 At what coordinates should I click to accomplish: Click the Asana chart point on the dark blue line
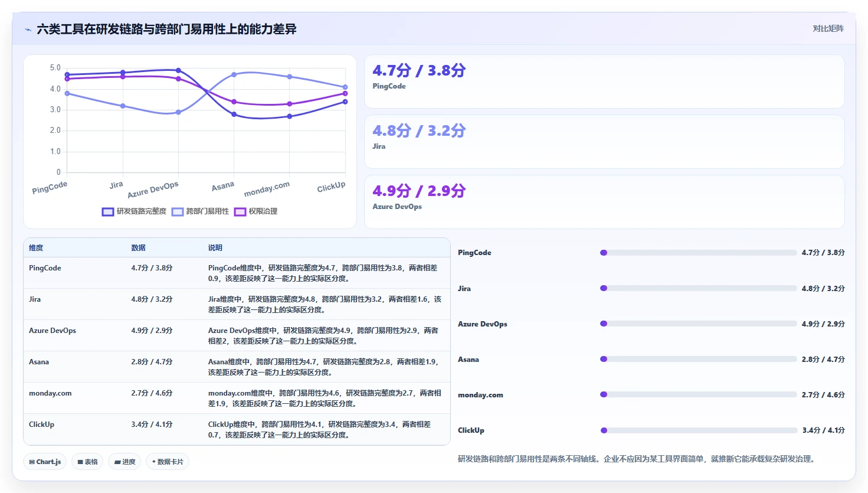click(234, 114)
